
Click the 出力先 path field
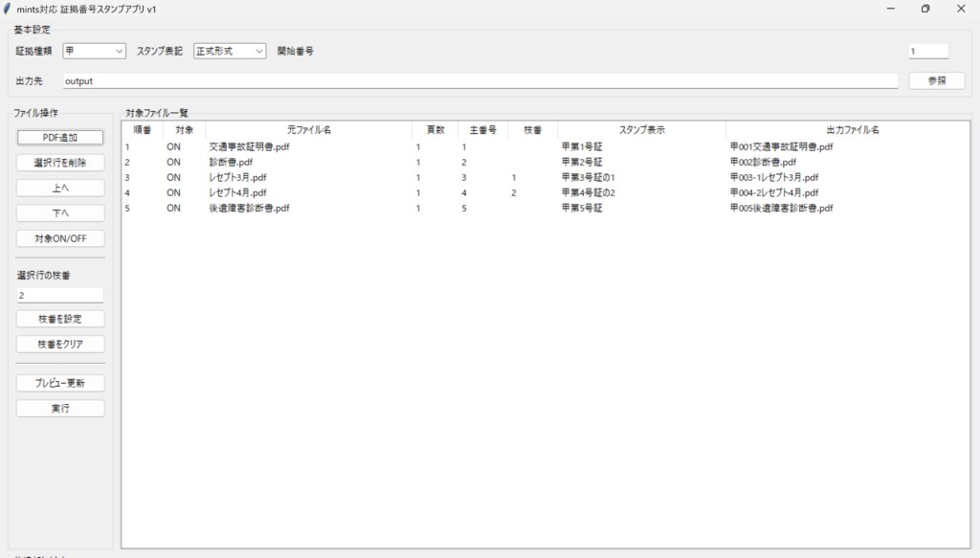pos(480,81)
